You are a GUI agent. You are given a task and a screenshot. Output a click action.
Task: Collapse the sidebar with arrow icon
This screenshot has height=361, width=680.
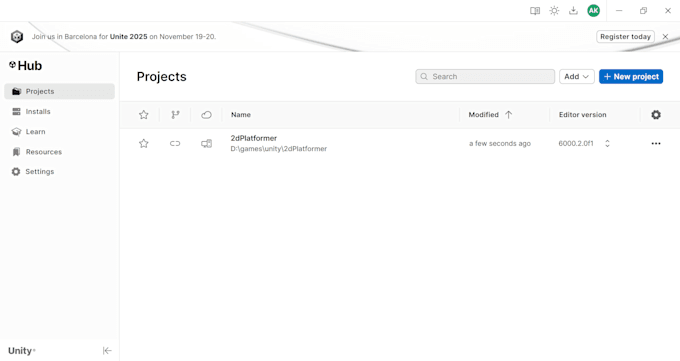pos(107,351)
